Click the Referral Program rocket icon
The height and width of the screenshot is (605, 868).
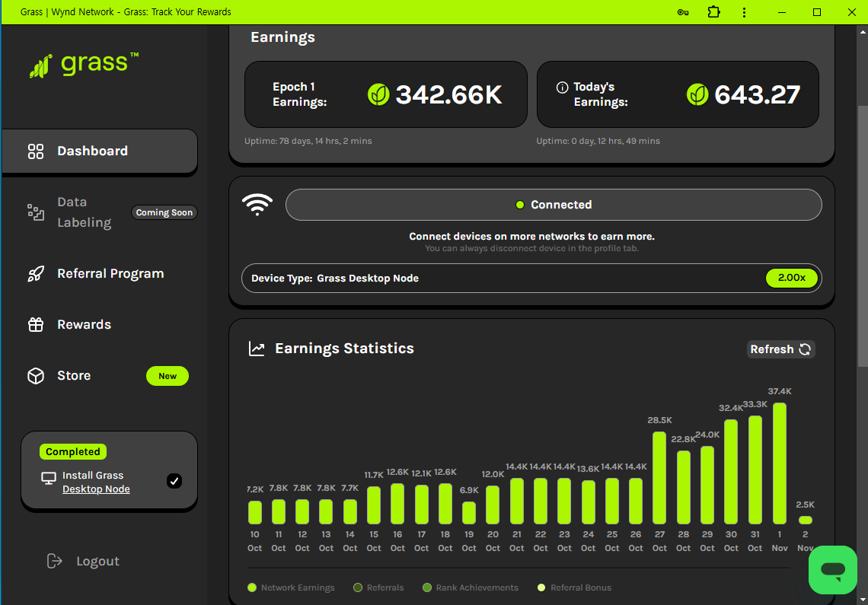pos(36,273)
